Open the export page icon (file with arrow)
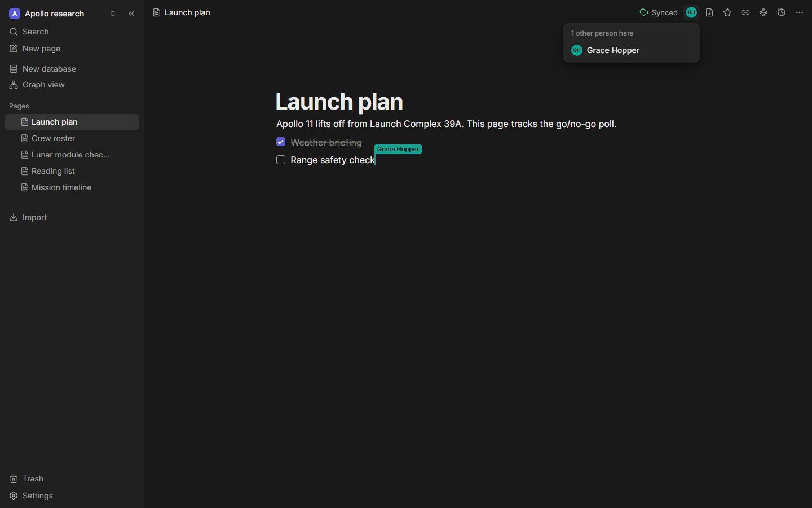812x508 pixels. 709,12
